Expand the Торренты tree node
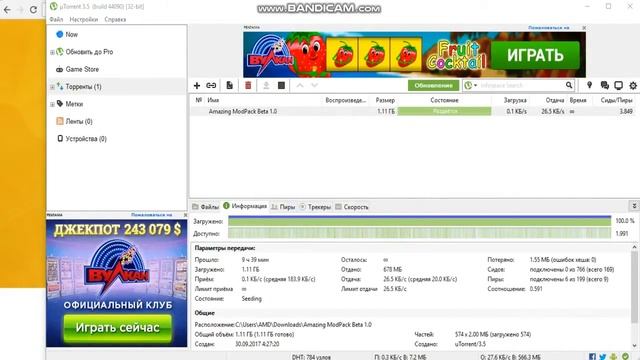 (x=52, y=87)
